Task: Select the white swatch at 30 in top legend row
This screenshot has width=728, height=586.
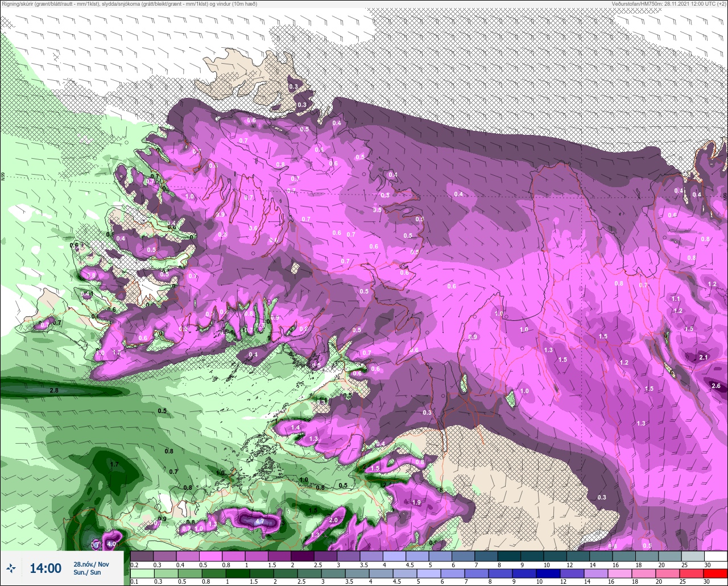Action: click(x=715, y=556)
